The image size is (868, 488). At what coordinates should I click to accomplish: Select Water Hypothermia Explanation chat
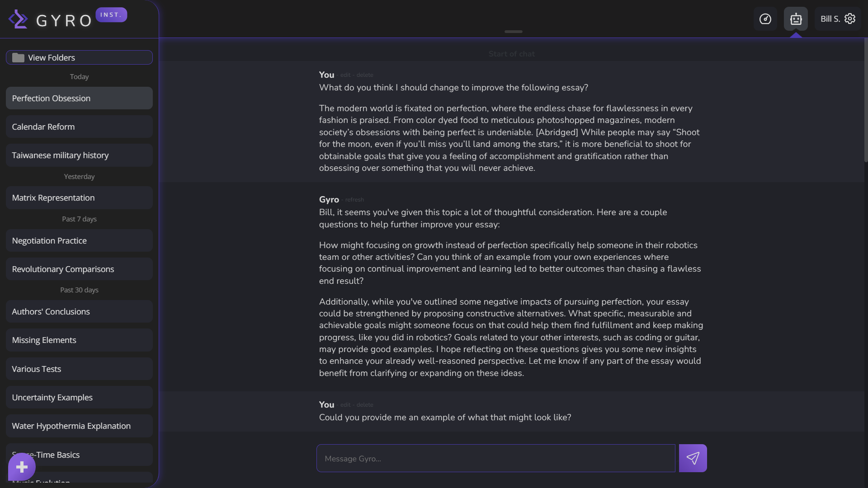pyautogui.click(x=79, y=426)
